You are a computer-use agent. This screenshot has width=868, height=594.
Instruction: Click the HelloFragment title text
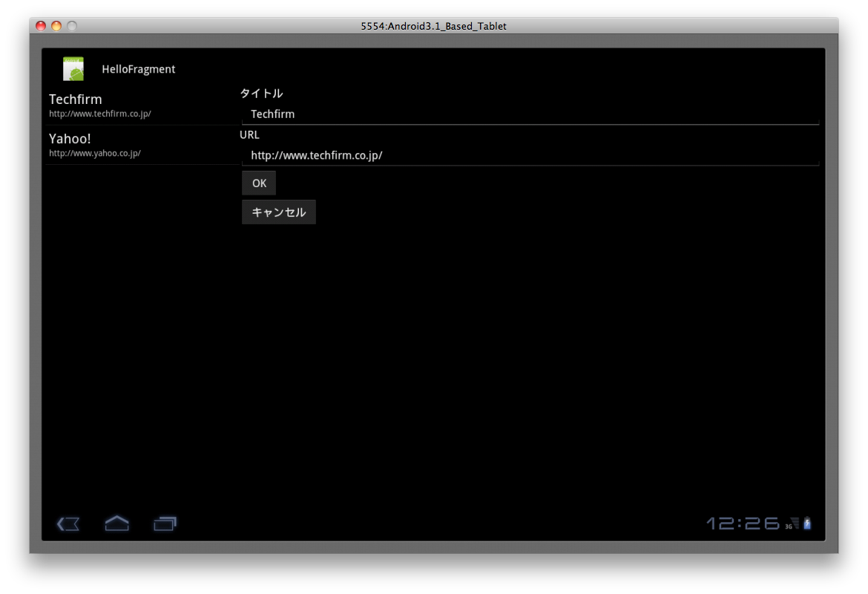(139, 69)
